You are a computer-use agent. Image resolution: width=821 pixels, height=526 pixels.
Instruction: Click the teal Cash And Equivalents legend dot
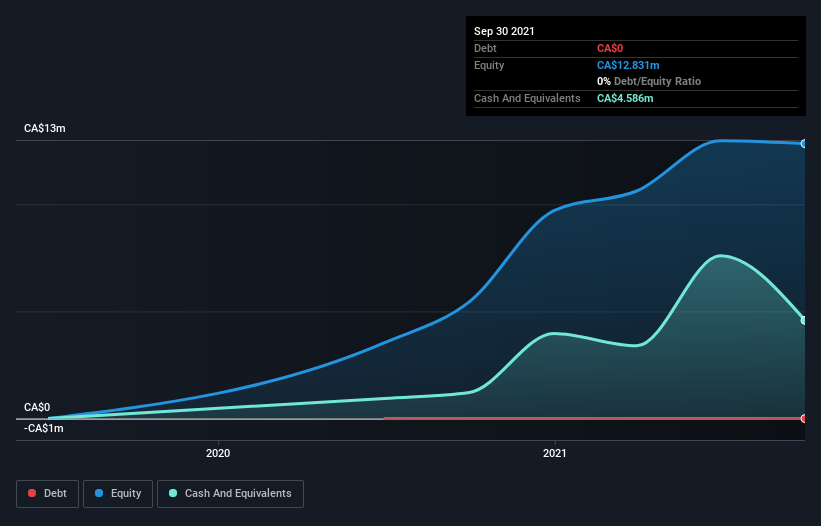tap(173, 493)
